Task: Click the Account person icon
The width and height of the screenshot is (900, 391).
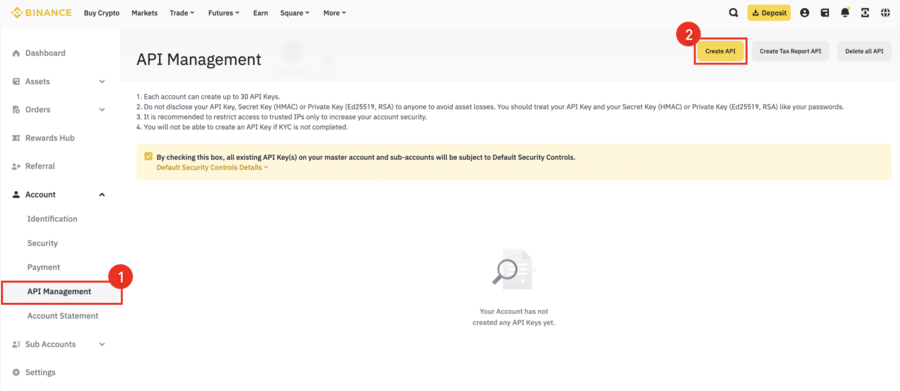Action: pyautogui.click(x=16, y=195)
